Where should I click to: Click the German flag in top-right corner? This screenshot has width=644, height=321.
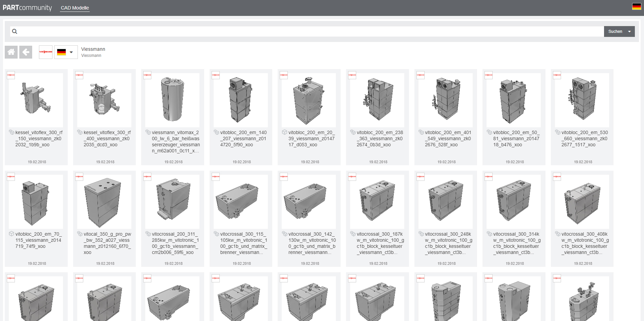tap(636, 6)
